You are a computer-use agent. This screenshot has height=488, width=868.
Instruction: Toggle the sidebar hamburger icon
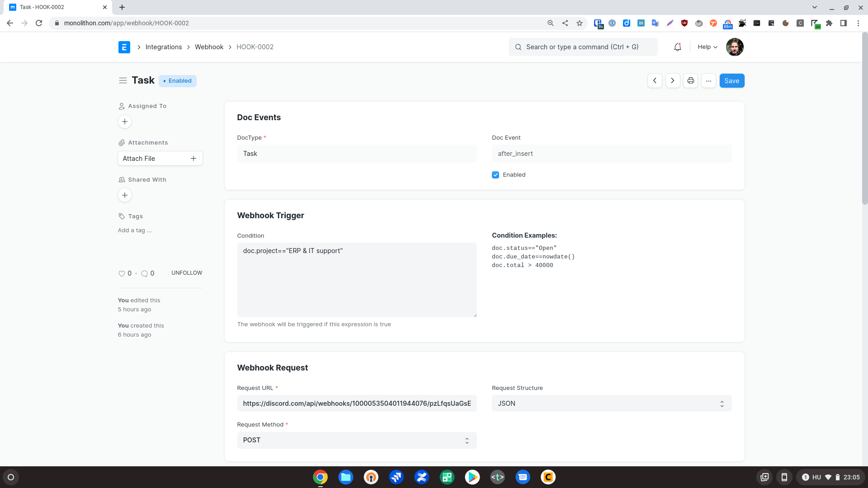(123, 80)
